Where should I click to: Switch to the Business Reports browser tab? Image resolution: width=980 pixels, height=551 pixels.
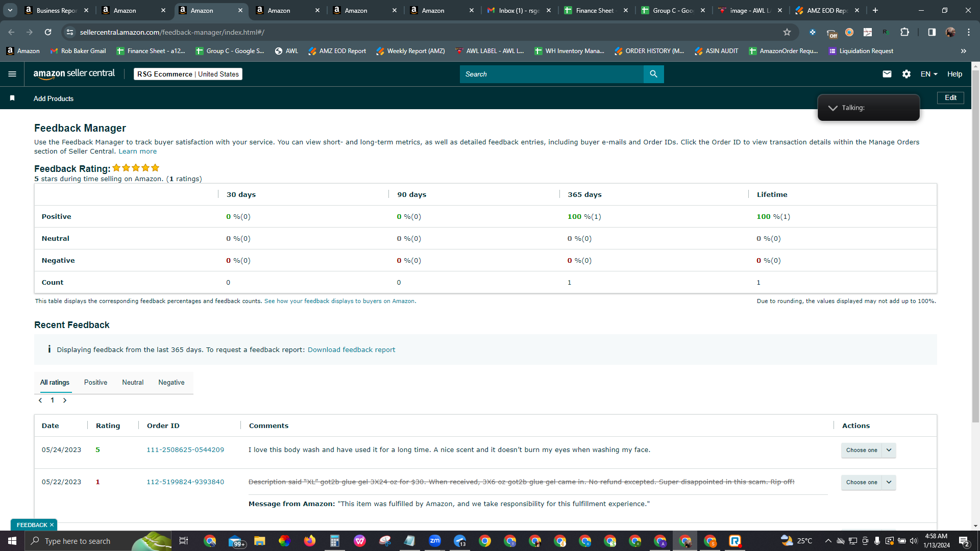(57, 10)
